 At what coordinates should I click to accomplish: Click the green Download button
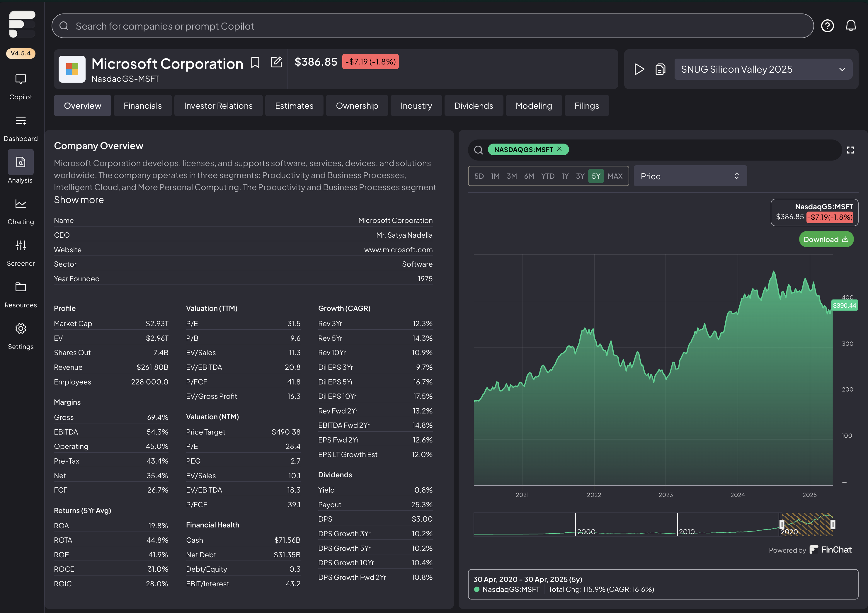click(826, 239)
